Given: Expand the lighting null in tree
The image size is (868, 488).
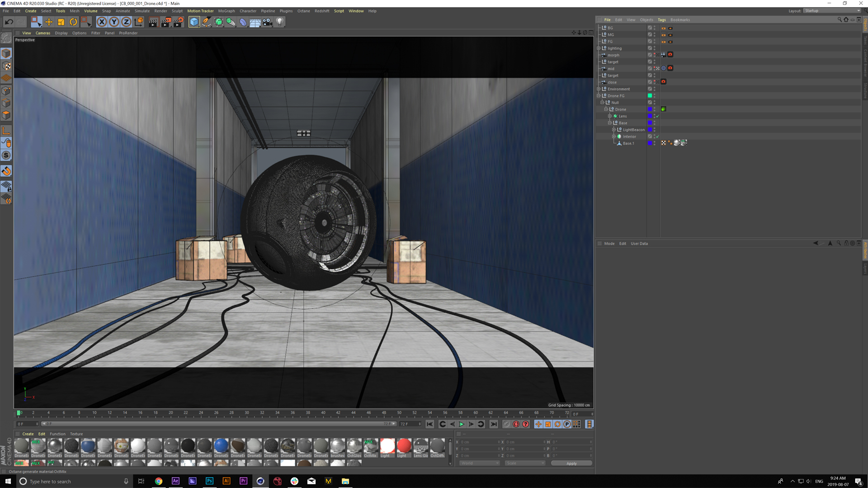Looking at the screenshot, I should [x=599, y=48].
